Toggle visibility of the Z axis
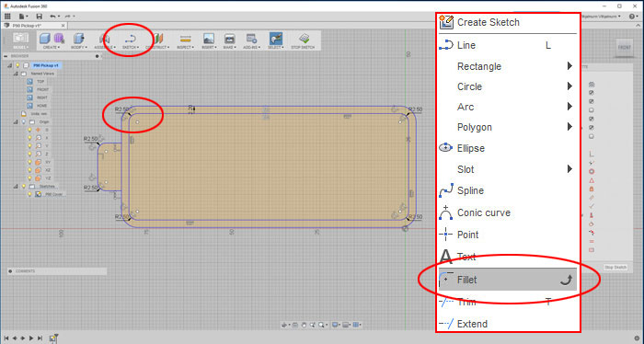644x344 pixels. tap(29, 154)
